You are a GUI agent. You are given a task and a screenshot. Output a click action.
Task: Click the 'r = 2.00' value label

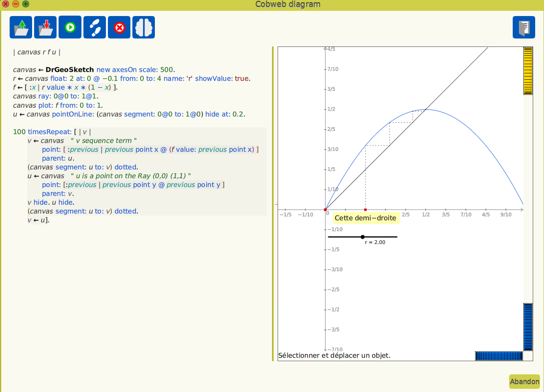pyautogui.click(x=375, y=242)
